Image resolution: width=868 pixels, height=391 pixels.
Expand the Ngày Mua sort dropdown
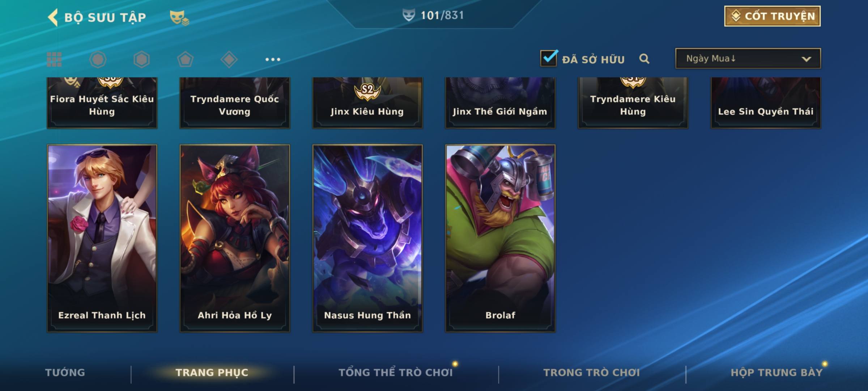748,58
